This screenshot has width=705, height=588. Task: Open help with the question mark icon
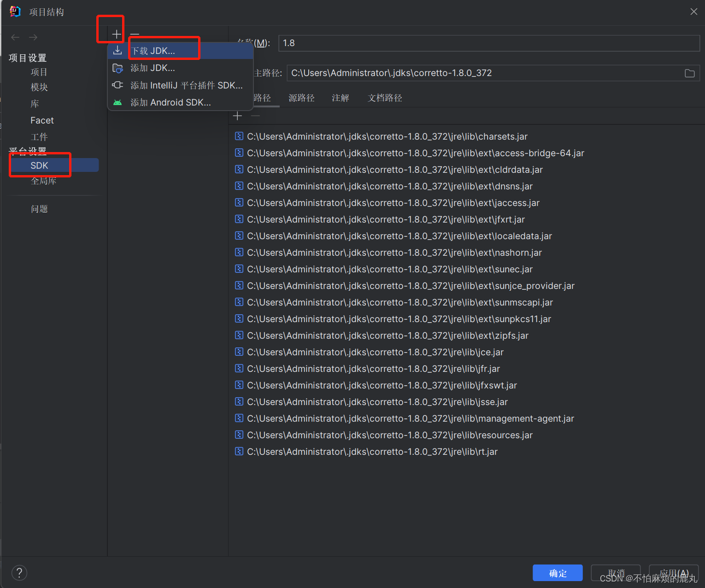19,573
